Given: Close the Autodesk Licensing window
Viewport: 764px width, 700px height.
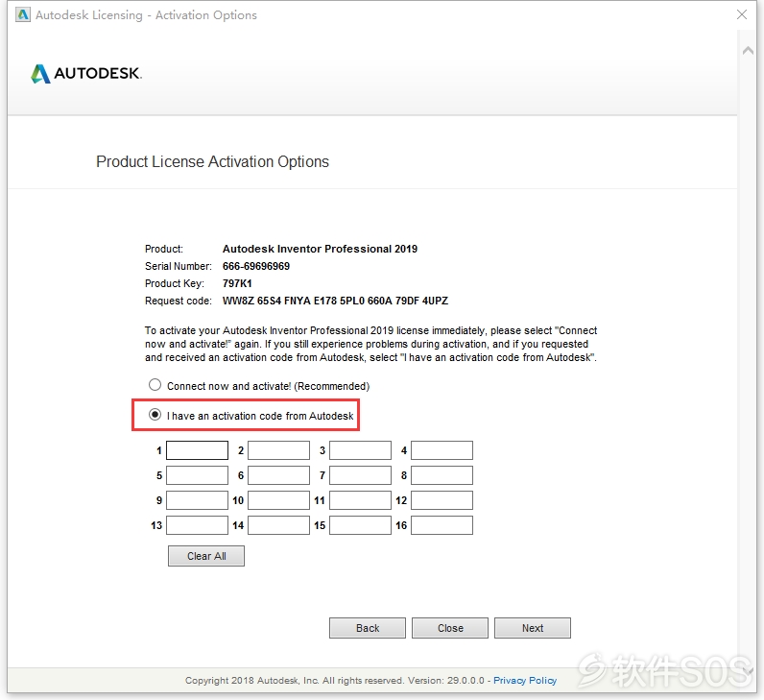Looking at the screenshot, I should [x=742, y=14].
